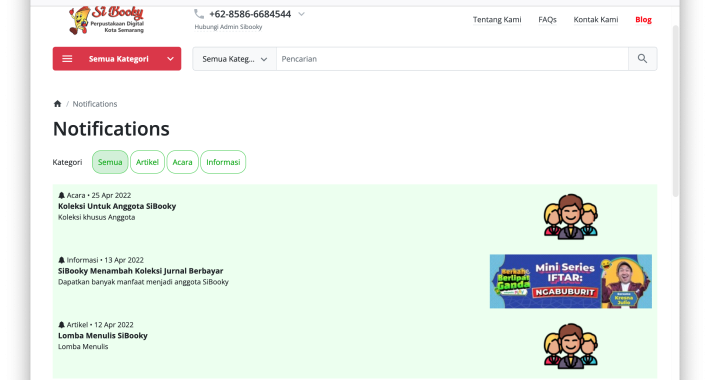Click the magnifier search button
Screen dimensions: 710x380
click(x=642, y=59)
